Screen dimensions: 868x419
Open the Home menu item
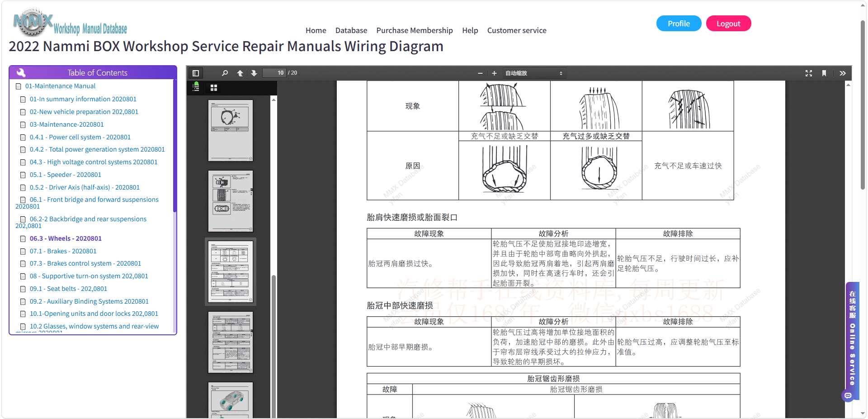tap(316, 30)
